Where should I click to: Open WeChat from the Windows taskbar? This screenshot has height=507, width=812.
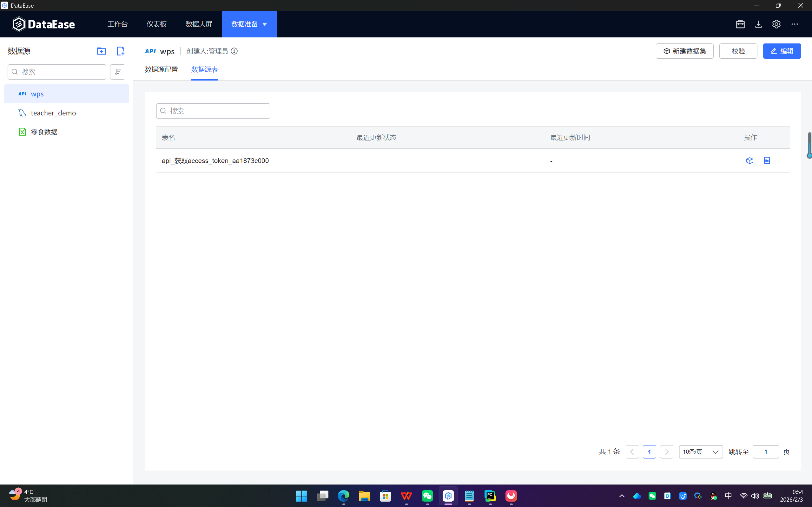pyautogui.click(x=427, y=496)
